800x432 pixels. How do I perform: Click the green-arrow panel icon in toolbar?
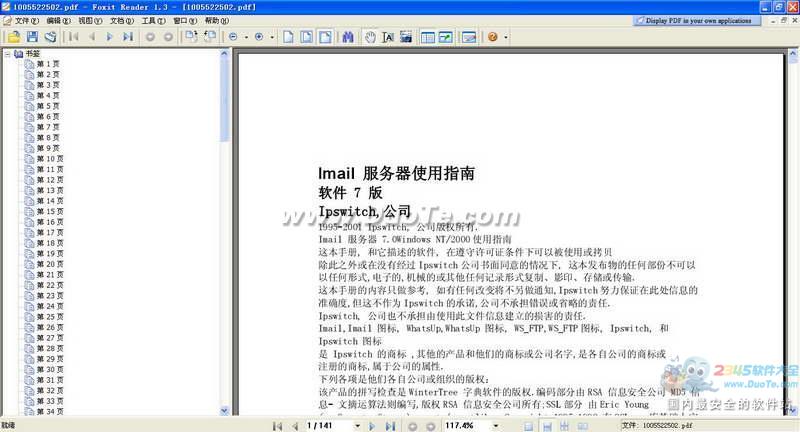445,37
